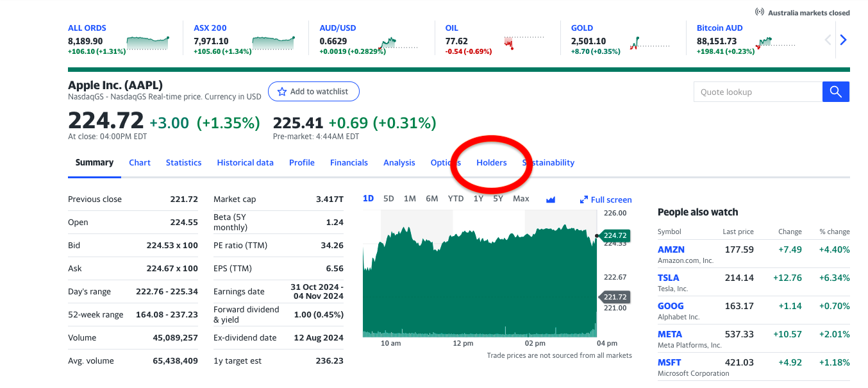The width and height of the screenshot is (868, 388).
Task: Add Apple to watchlist
Action: coord(313,92)
